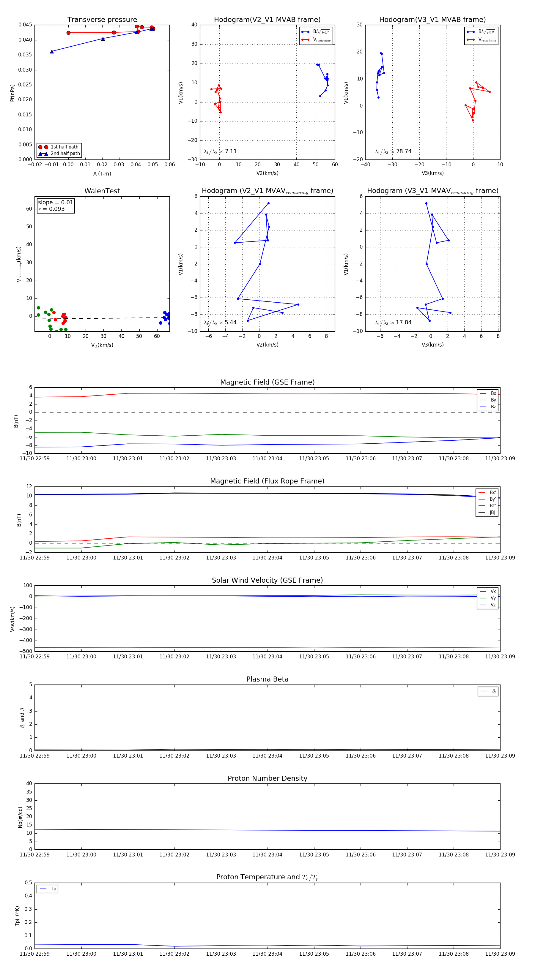Click the eigenvalue ratio "7.11" annotation
The width and height of the screenshot is (535, 980).
coord(221,151)
